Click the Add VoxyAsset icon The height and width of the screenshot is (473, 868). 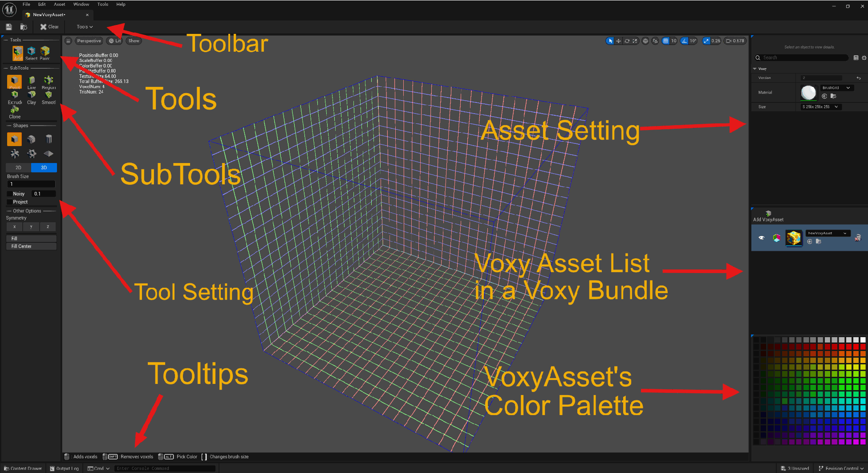[x=768, y=214]
